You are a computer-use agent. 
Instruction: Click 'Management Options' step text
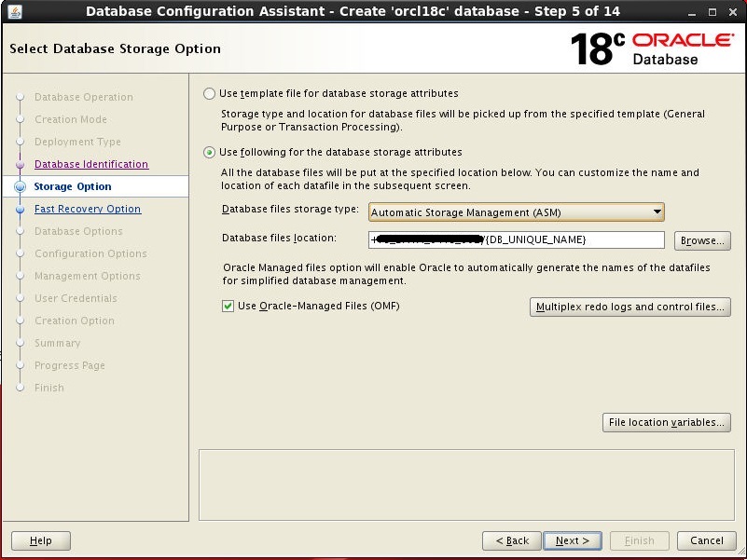click(87, 276)
